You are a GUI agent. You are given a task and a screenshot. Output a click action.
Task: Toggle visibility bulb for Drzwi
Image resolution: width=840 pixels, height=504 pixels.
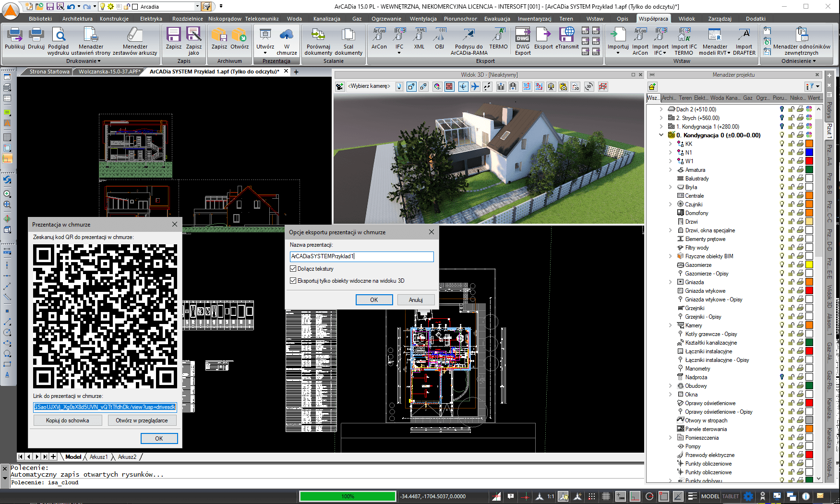click(x=782, y=222)
